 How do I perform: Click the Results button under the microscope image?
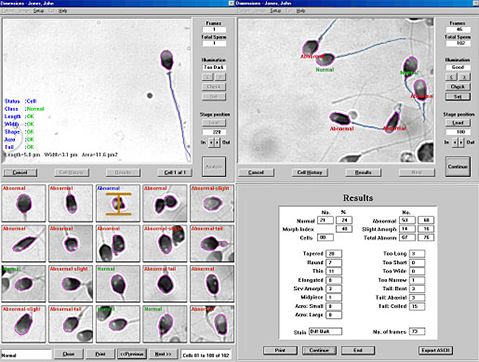[x=363, y=172]
